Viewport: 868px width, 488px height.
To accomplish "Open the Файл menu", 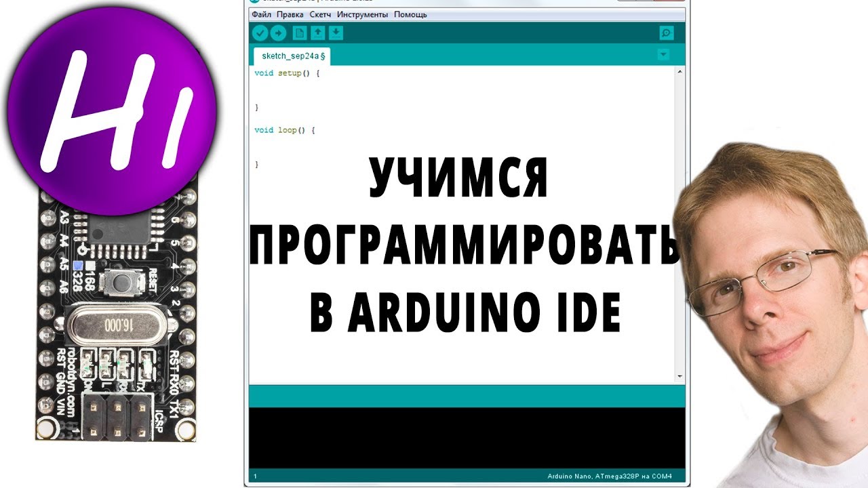I will (261, 14).
